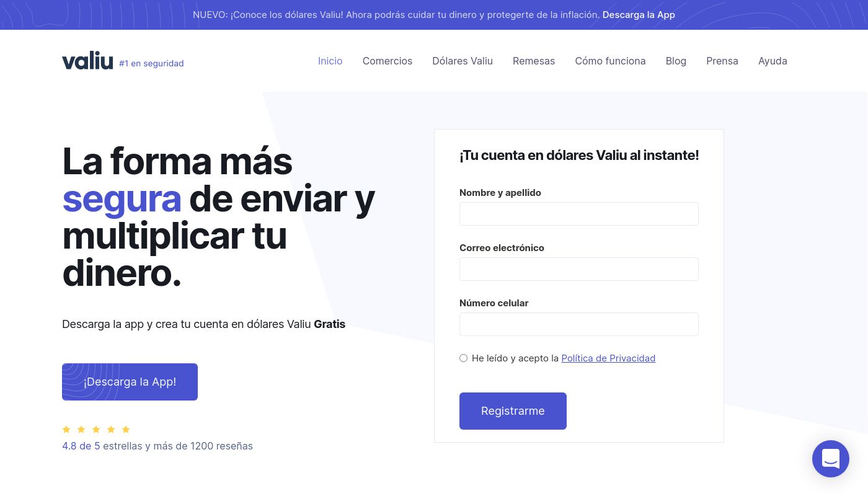Open the Blog menu item
The height and width of the screenshot is (496, 868).
tap(676, 61)
